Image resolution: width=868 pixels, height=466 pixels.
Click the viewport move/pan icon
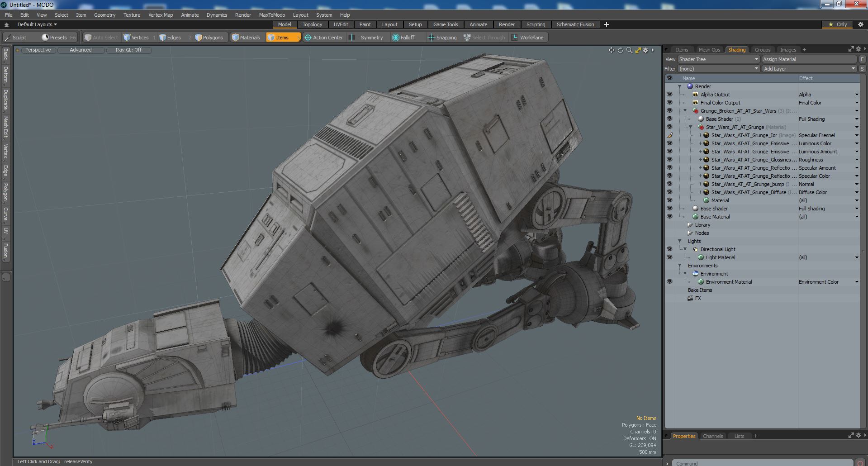[x=611, y=50]
